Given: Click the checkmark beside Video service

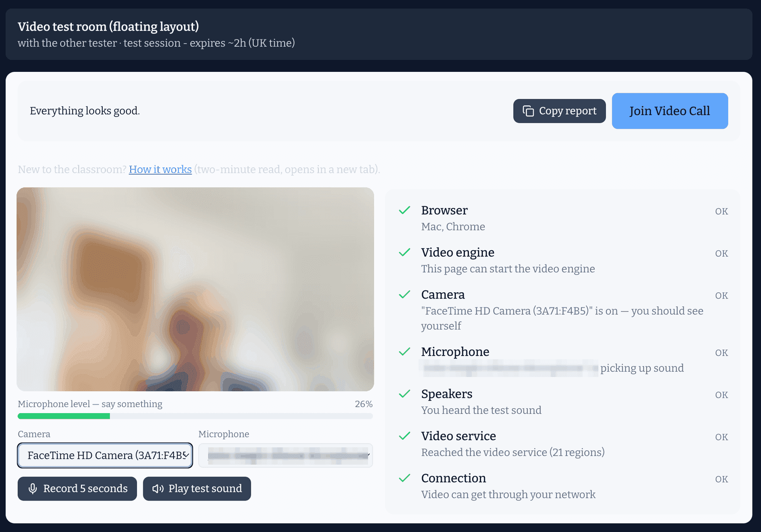Looking at the screenshot, I should (405, 436).
